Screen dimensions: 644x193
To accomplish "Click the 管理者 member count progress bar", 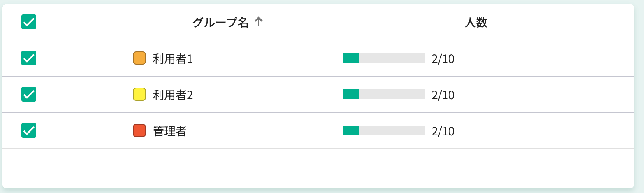I will click(383, 130).
